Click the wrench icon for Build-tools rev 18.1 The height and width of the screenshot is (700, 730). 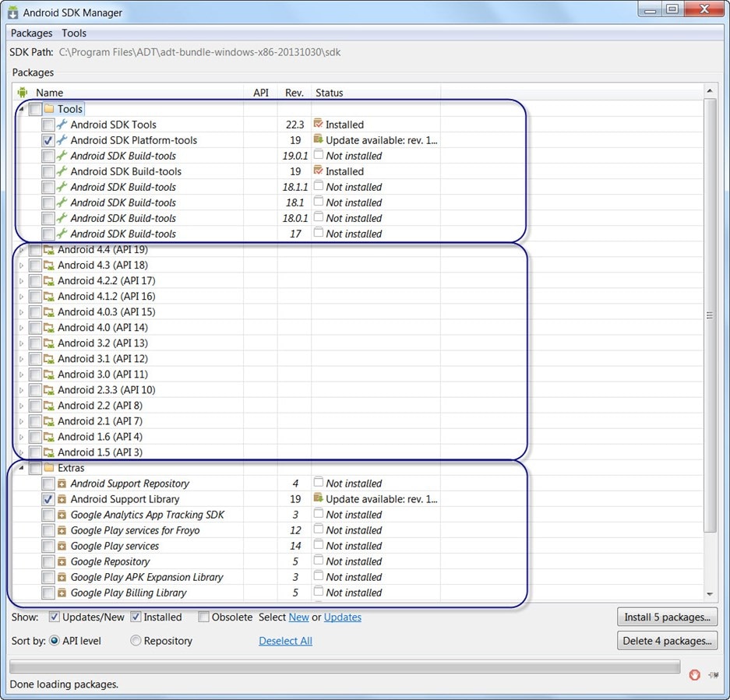pos(62,202)
